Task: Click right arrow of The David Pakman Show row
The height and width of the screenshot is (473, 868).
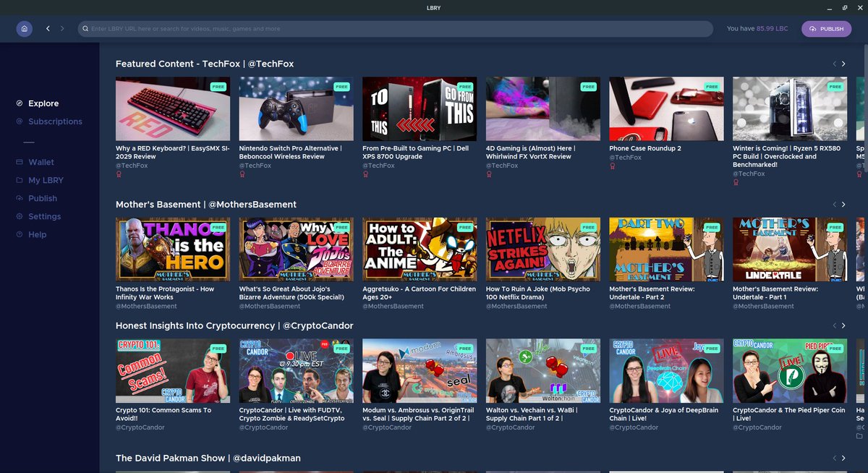Action: [x=843, y=458]
